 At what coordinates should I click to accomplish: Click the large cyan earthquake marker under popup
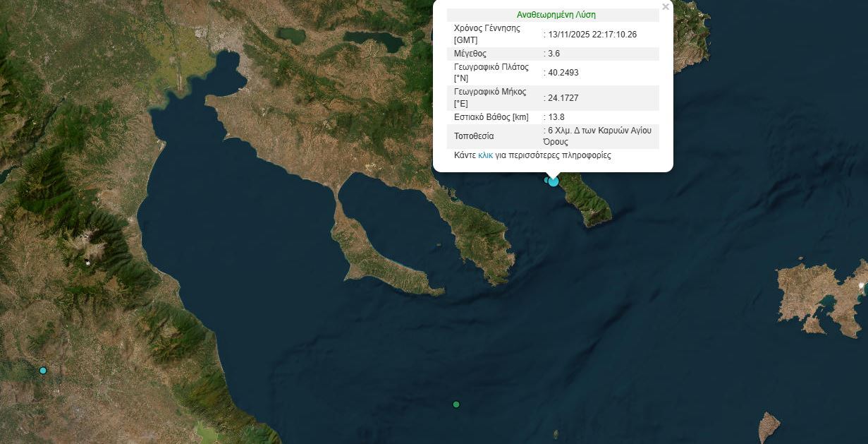(x=554, y=181)
